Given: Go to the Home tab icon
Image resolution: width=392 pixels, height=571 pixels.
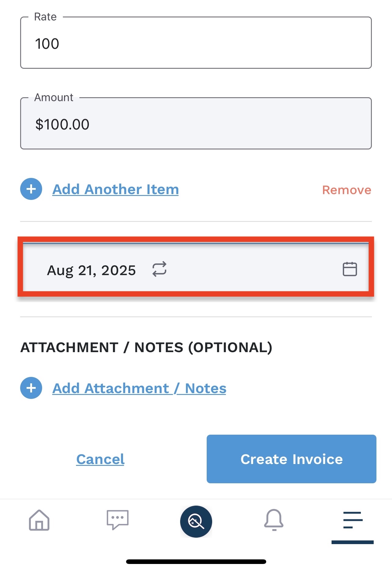Looking at the screenshot, I should coord(39,520).
